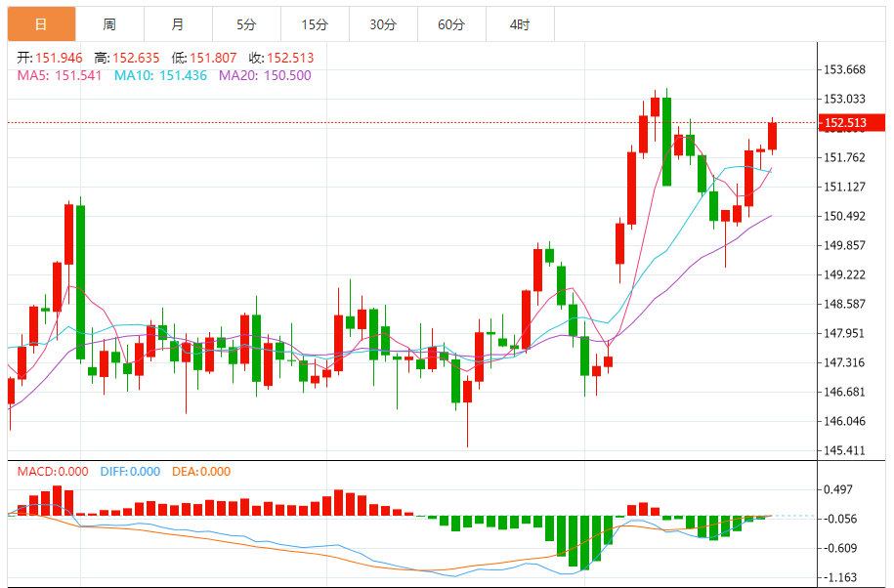Select the 日 daily chart tab
This screenshot has height=588, width=894.
(x=41, y=24)
